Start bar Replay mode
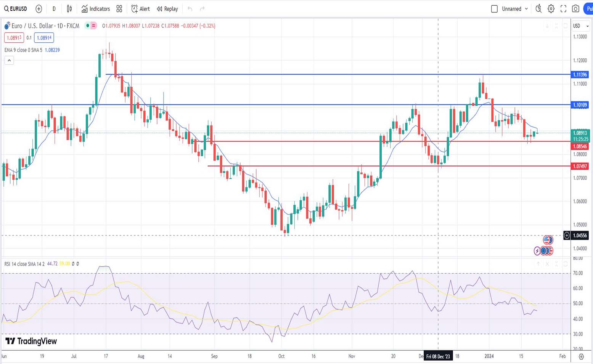Viewport: 593px width, 364px height. 167,9
